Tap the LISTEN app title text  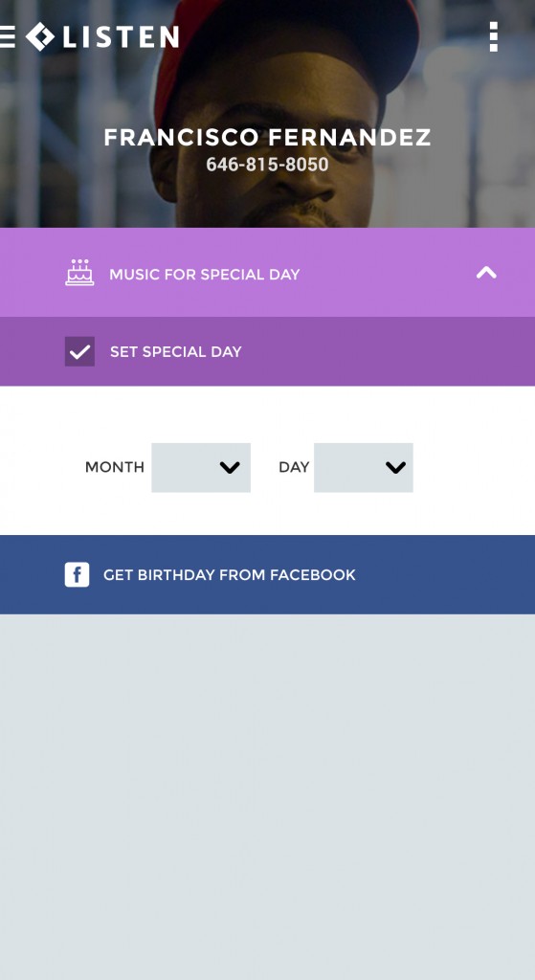pyautogui.click(x=121, y=37)
